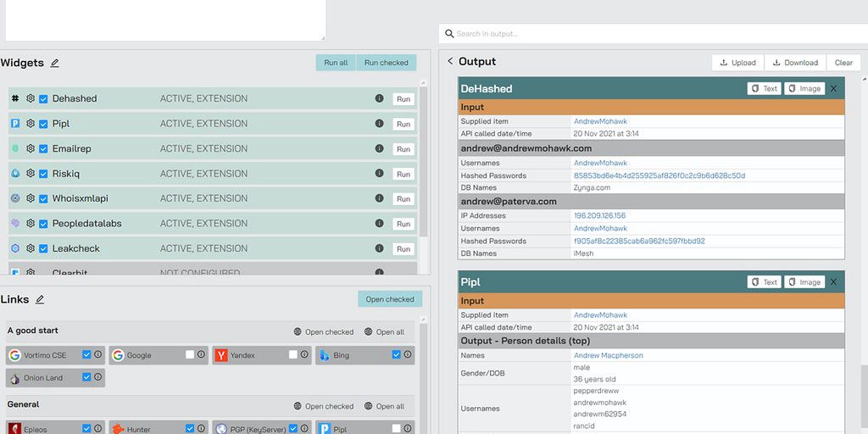This screenshot has height=434, width=868.
Task: Show info icon for Yandex link
Action: (x=304, y=354)
